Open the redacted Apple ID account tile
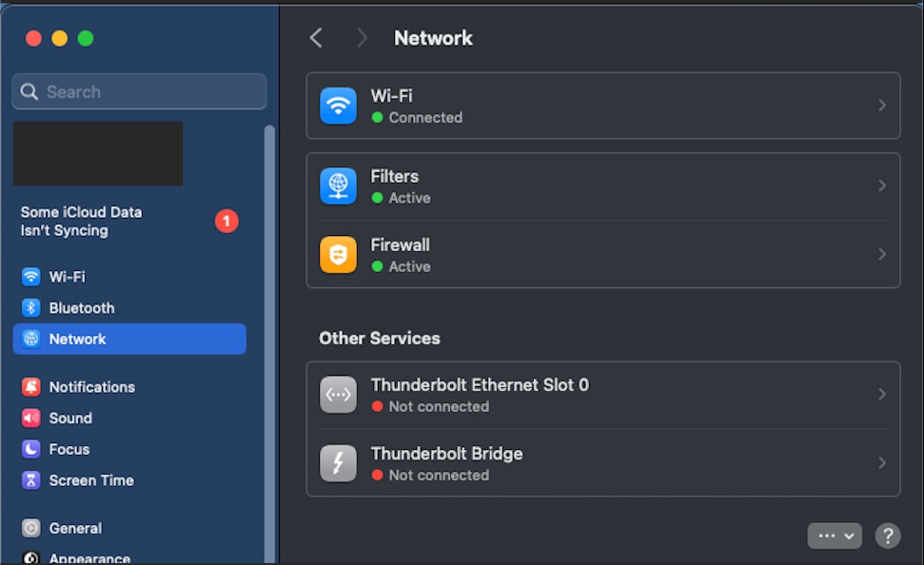Viewport: 924px width, 565px height. [98, 154]
